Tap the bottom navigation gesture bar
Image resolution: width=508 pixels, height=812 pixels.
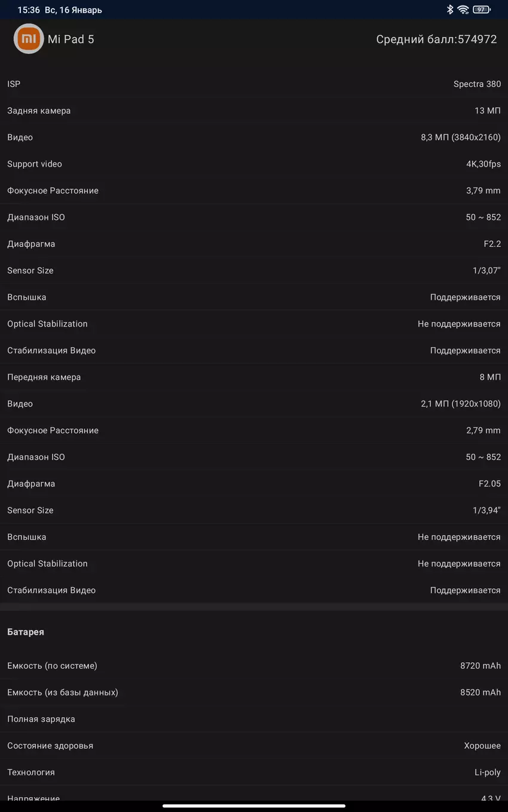(x=254, y=805)
